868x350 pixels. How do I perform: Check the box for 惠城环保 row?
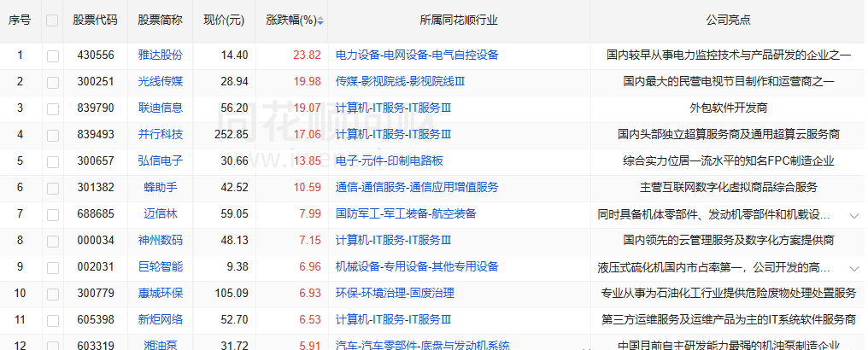53,295
